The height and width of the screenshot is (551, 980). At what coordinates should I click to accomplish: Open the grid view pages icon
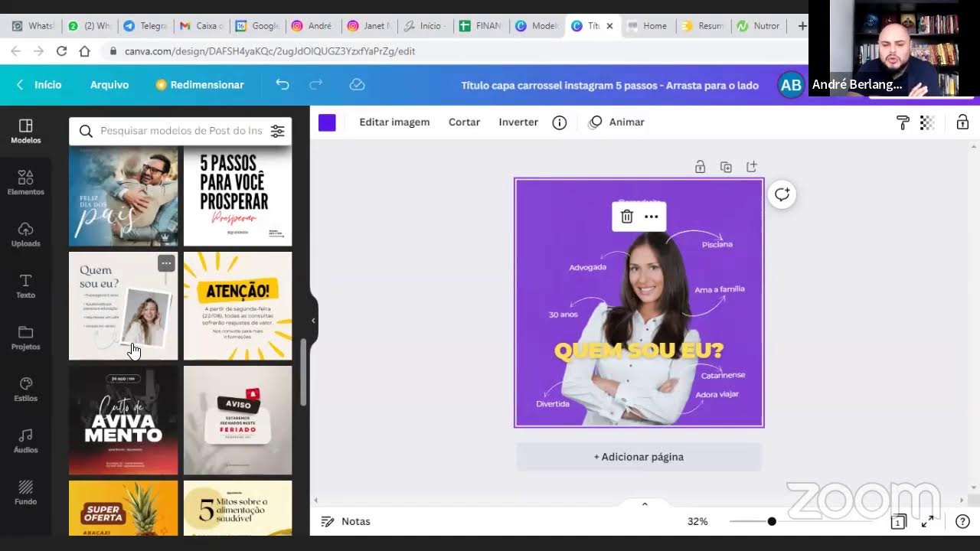click(898, 522)
